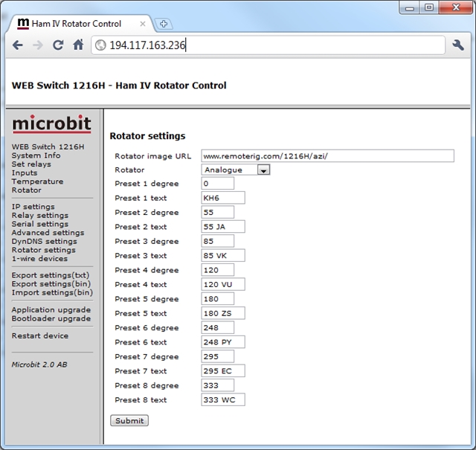Open Advanced settings
Image resolution: width=476 pixels, height=450 pixels.
point(48,233)
